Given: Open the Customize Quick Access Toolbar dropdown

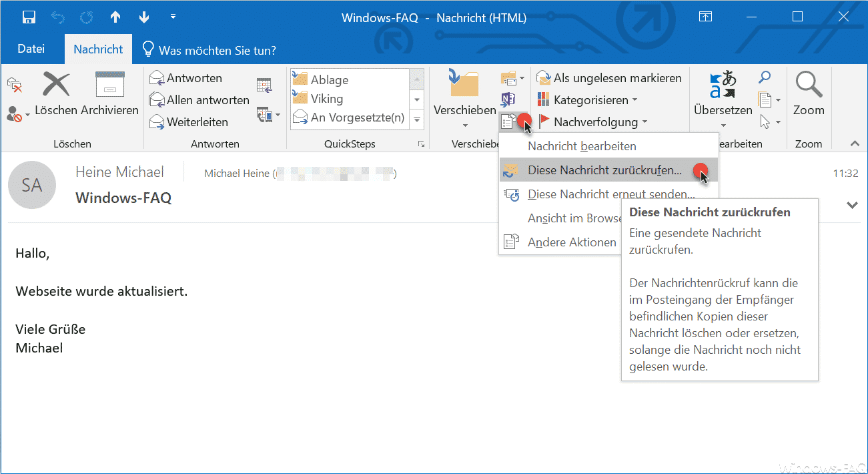Looking at the screenshot, I should click(173, 16).
